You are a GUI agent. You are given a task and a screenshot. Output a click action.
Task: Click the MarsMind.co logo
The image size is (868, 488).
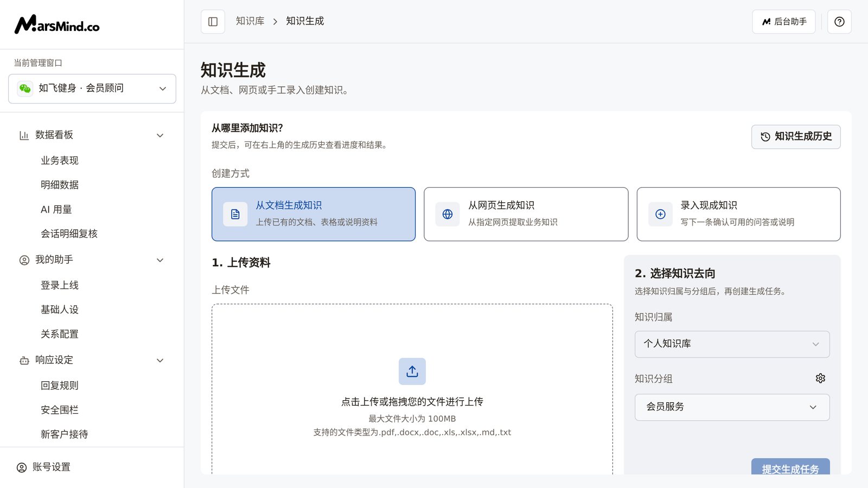(57, 24)
